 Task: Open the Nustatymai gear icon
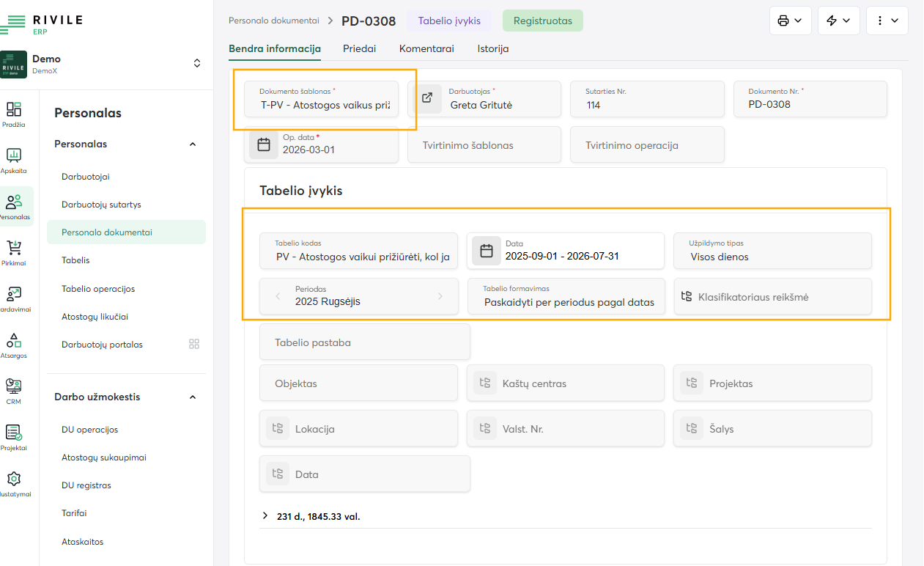(x=14, y=479)
